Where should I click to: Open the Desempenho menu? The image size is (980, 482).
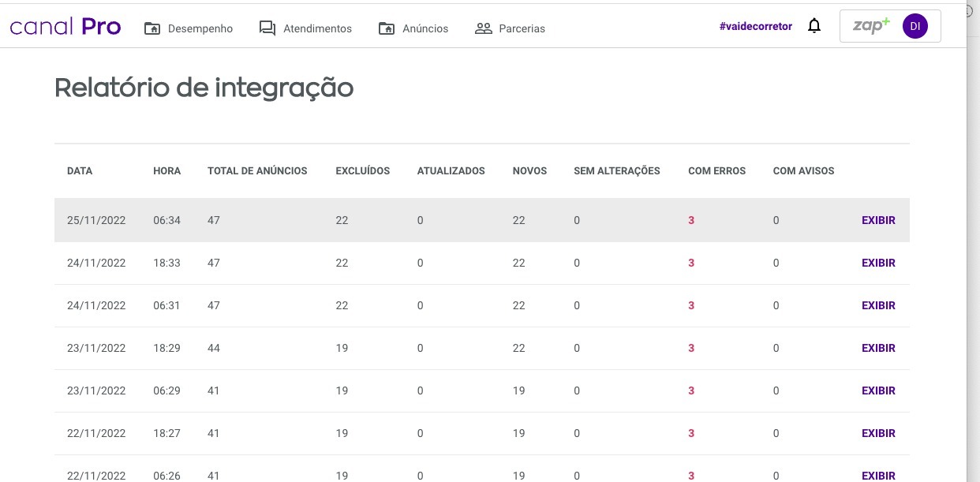200,28
